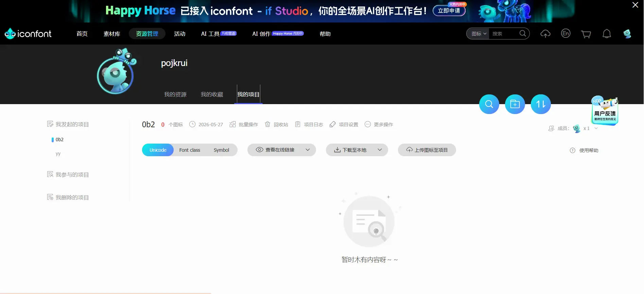Image resolution: width=644 pixels, height=294 pixels.
Task: Open 帮助 navigation item
Action: [325, 34]
